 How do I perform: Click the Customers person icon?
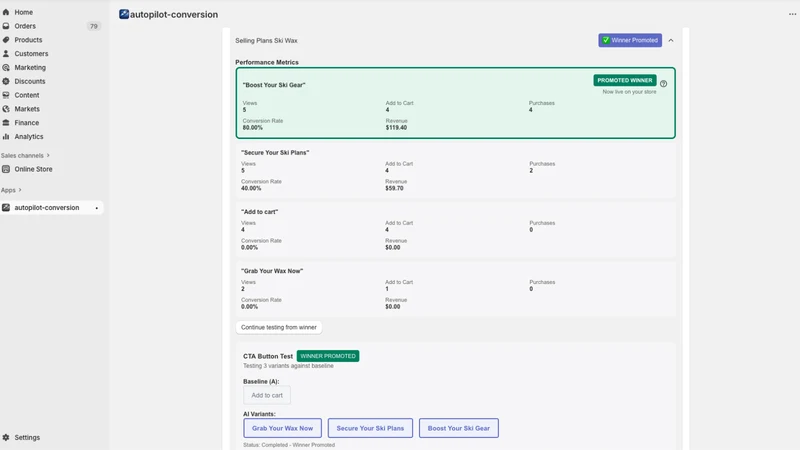tap(6, 54)
